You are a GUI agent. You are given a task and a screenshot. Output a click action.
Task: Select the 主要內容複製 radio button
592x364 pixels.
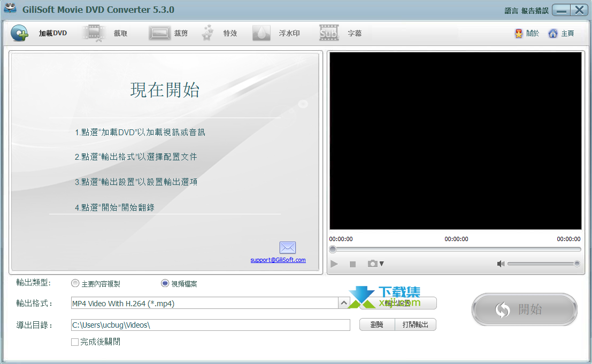click(75, 283)
